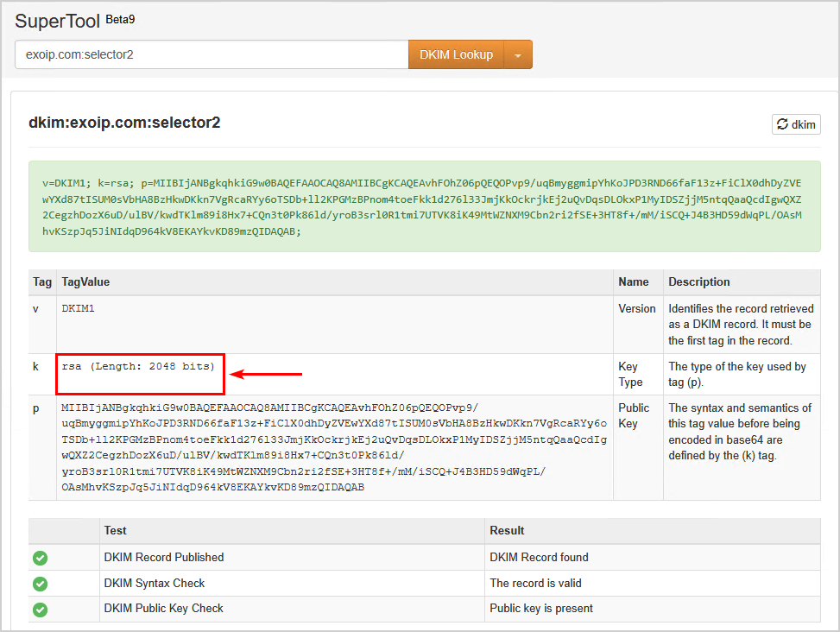Click the green check for DKIM Record Published

point(40,558)
